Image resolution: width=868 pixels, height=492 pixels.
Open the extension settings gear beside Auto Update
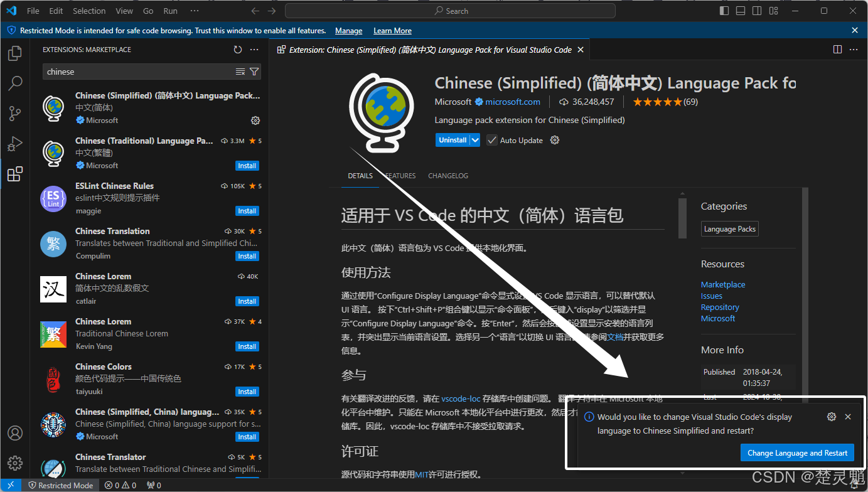(x=555, y=141)
